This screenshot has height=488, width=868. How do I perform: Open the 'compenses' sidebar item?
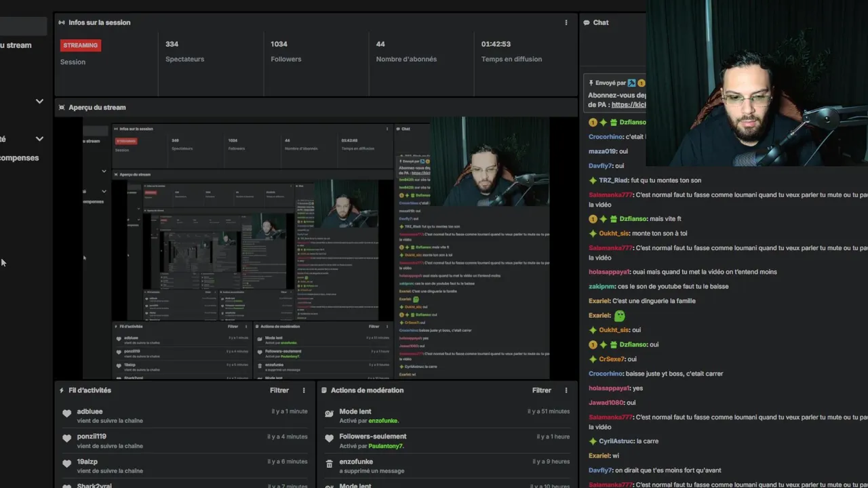click(20, 158)
